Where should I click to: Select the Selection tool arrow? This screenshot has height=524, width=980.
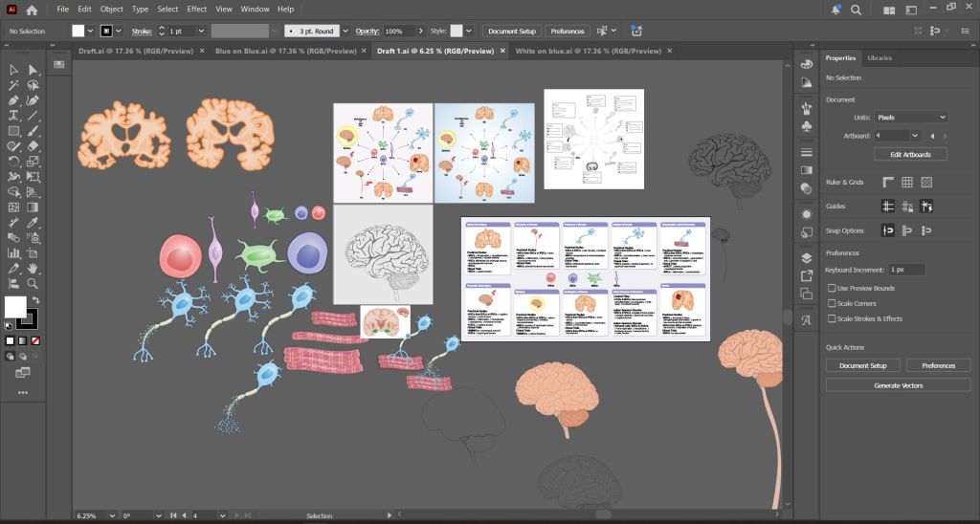(13, 70)
